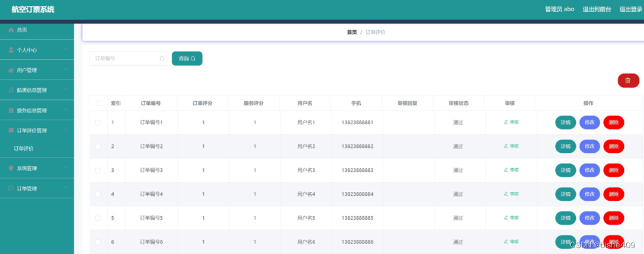Expand the 用户管理 sidebar chevron
The image size is (644, 254).
pyautogui.click(x=66, y=70)
